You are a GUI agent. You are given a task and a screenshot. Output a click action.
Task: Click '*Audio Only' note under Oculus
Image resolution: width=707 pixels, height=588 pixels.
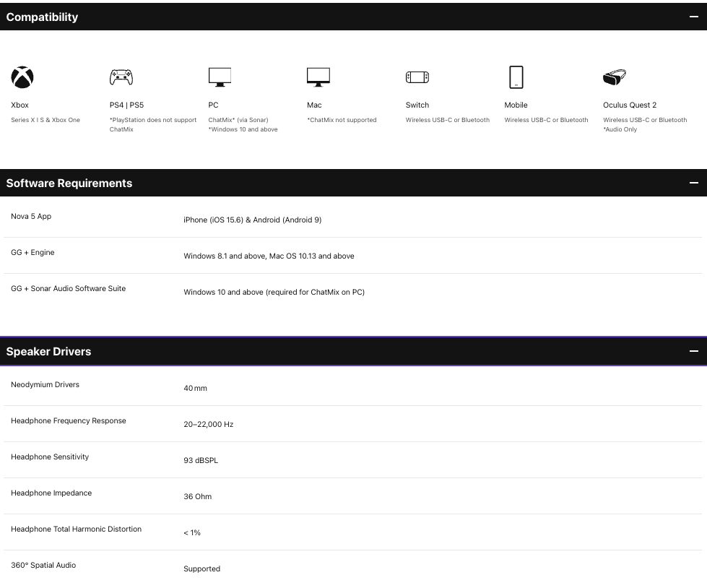pos(620,129)
